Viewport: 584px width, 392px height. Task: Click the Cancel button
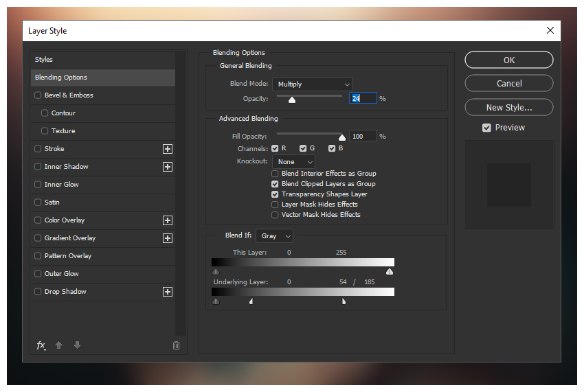tap(508, 83)
